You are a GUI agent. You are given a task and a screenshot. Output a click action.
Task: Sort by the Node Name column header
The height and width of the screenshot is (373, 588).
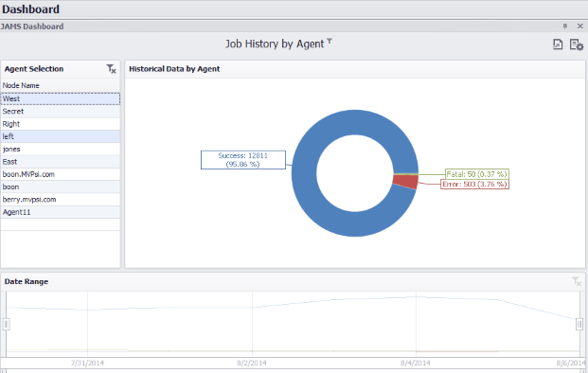pyautogui.click(x=61, y=85)
